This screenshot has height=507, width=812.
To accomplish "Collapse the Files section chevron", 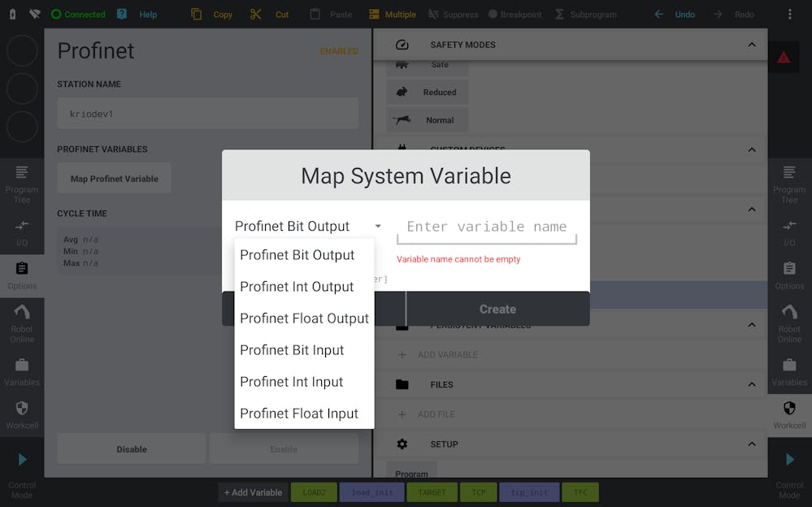I will pyautogui.click(x=752, y=384).
